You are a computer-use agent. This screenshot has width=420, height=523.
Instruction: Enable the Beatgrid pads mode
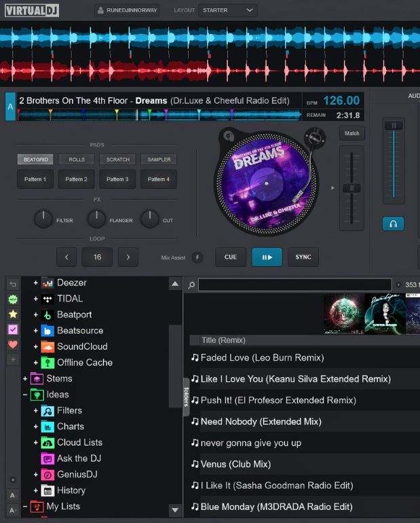pos(35,160)
